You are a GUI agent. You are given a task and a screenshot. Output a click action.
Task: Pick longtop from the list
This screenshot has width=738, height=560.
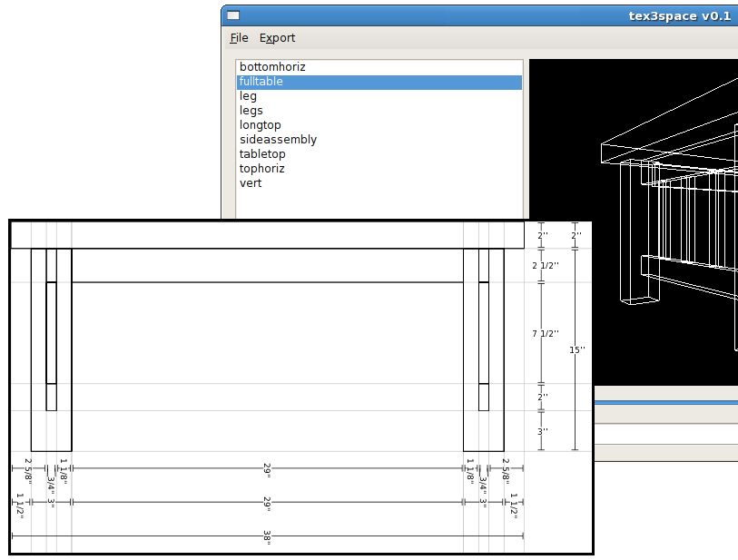[x=261, y=125]
